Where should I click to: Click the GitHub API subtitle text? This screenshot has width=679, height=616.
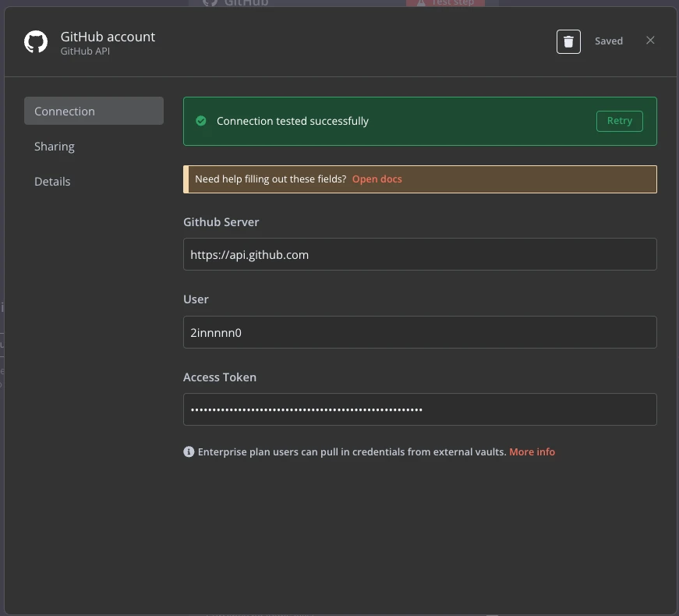86,51
